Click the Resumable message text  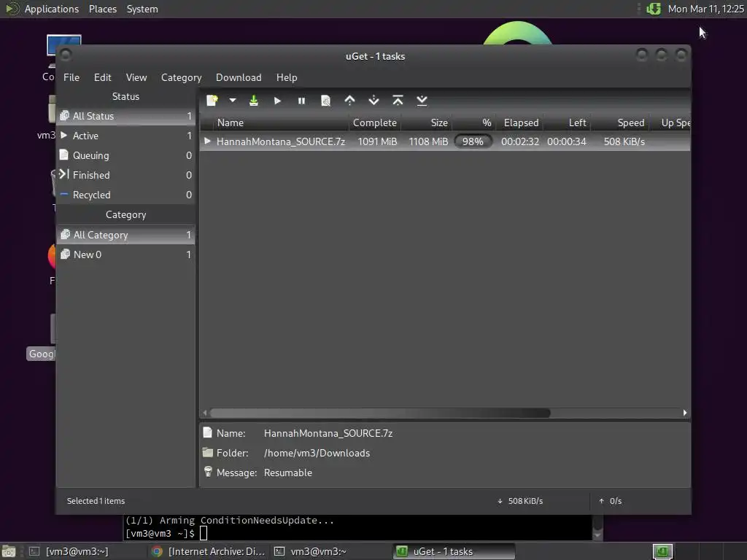287,472
